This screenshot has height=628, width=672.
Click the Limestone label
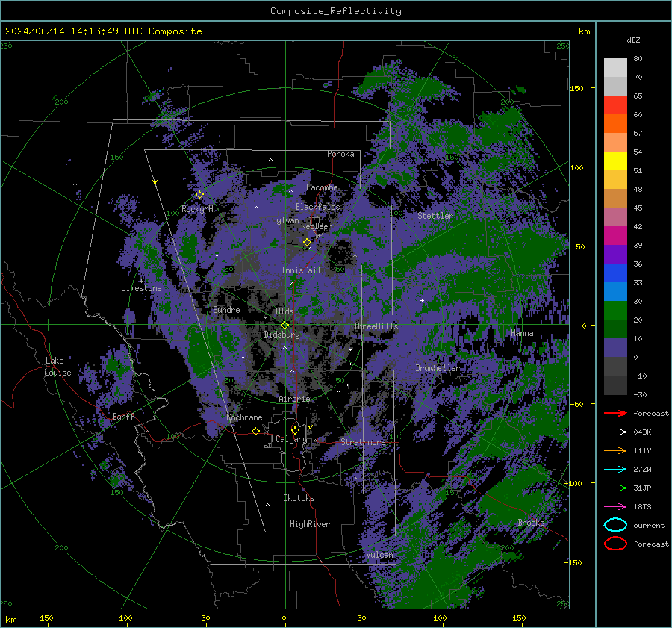[x=141, y=288]
